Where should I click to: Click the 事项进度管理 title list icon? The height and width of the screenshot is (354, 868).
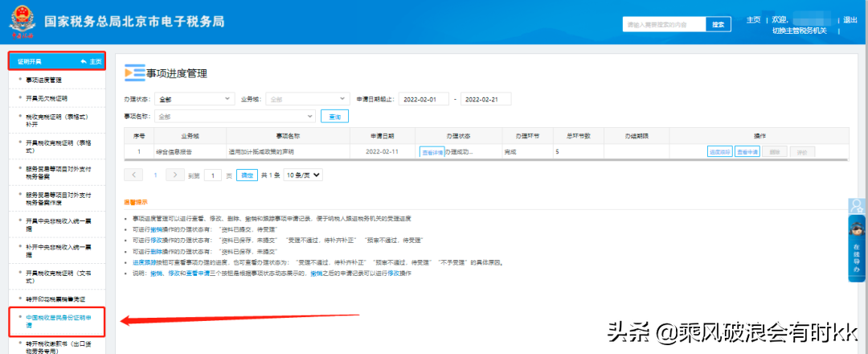tap(135, 72)
